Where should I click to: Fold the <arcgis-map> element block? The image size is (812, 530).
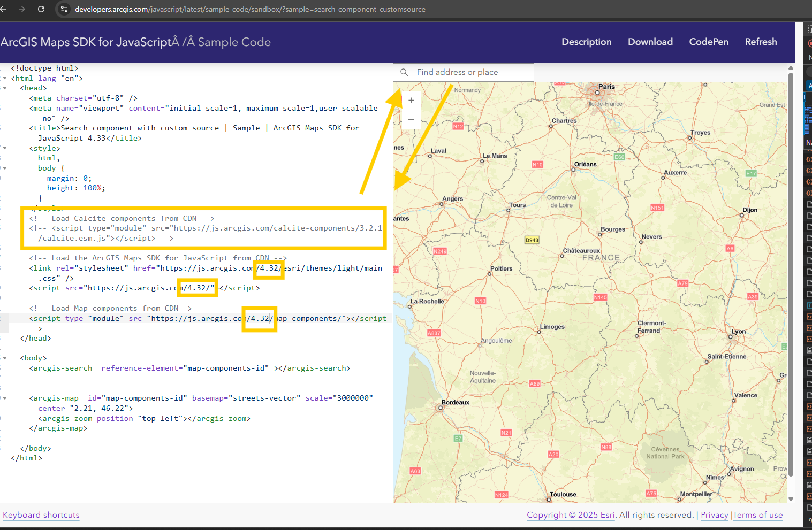[5, 398]
